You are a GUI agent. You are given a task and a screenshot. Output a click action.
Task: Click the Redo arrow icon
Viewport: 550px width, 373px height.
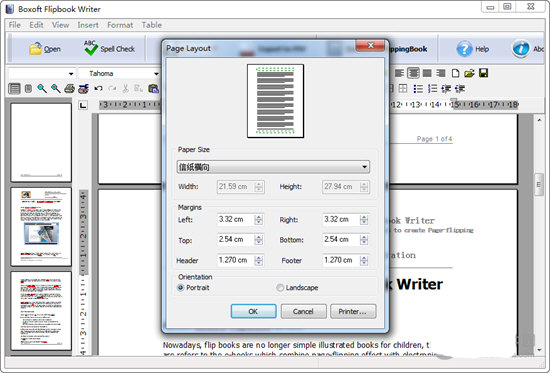tap(112, 88)
